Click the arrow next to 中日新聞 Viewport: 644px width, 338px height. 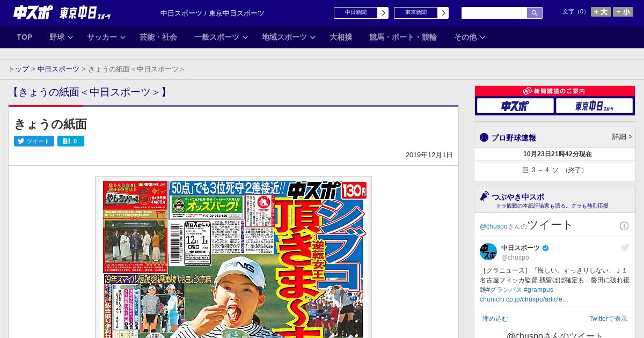click(383, 13)
